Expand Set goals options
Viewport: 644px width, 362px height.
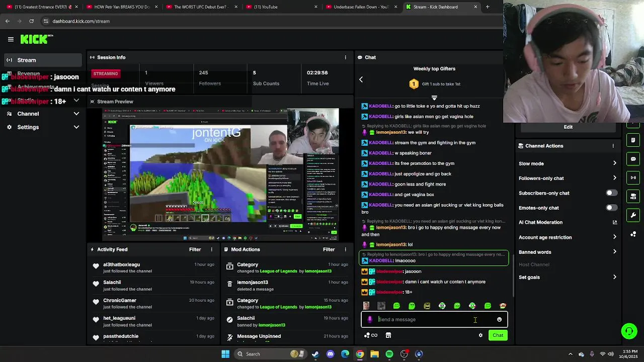(614, 277)
